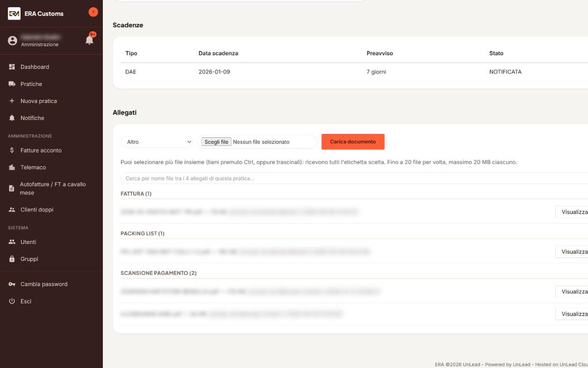Click the plus icon for Nuova pratica

[12, 101]
